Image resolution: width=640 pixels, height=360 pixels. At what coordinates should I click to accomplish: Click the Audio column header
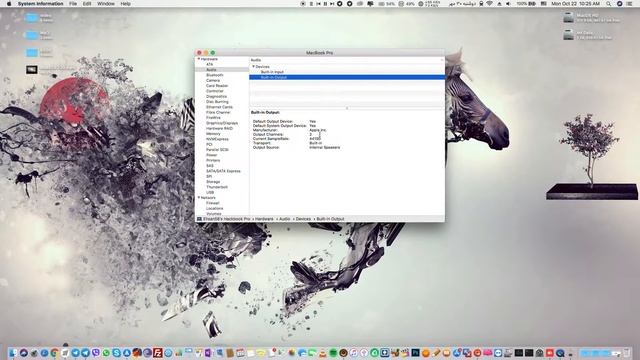point(347,60)
